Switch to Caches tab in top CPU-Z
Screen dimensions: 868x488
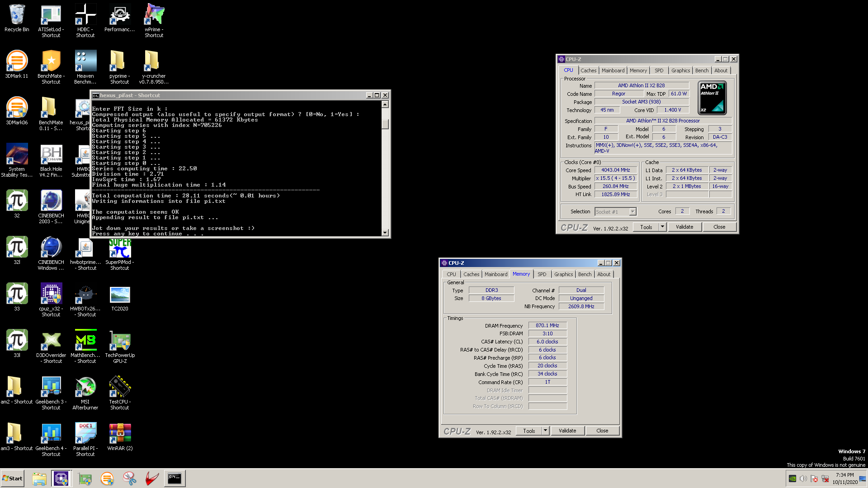[x=588, y=70]
